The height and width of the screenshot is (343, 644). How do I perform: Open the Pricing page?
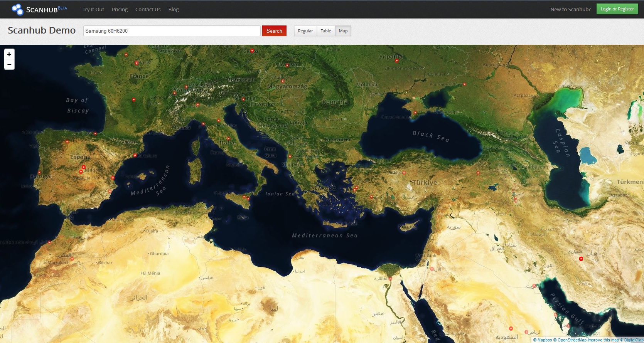click(120, 9)
